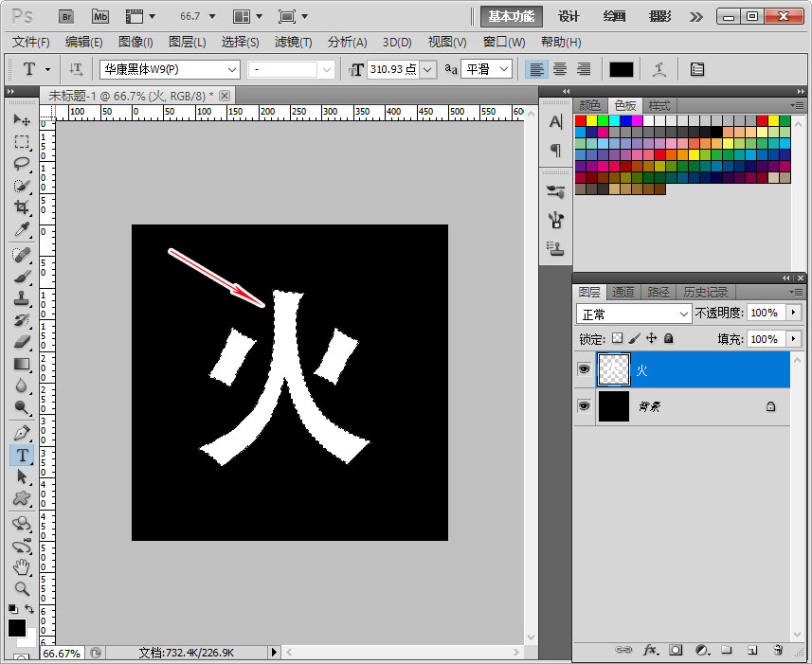Image resolution: width=812 pixels, height=664 pixels.
Task: Set left align text
Action: tap(536, 69)
